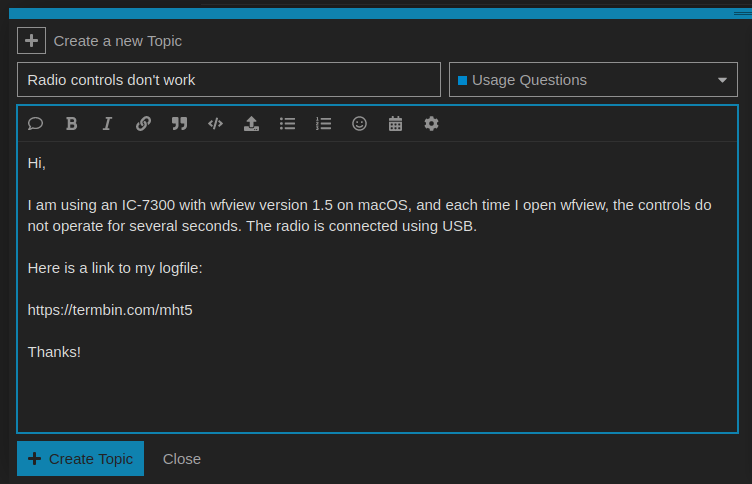Insert a bulleted list
This screenshot has height=484, width=752.
(x=287, y=124)
